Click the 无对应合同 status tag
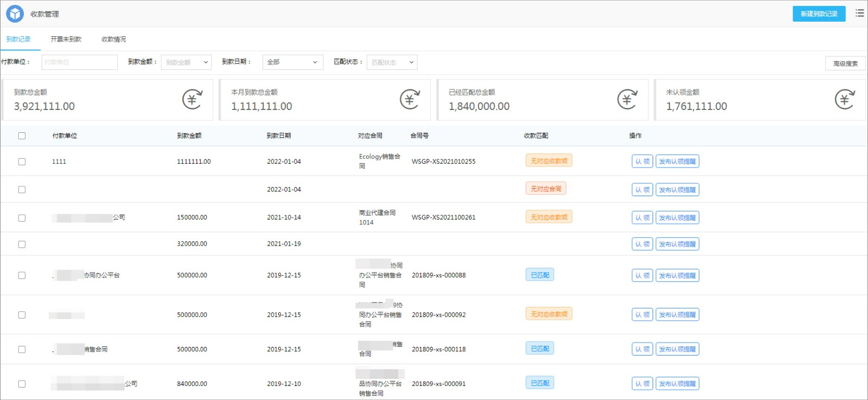This screenshot has width=868, height=400. pyautogui.click(x=546, y=189)
